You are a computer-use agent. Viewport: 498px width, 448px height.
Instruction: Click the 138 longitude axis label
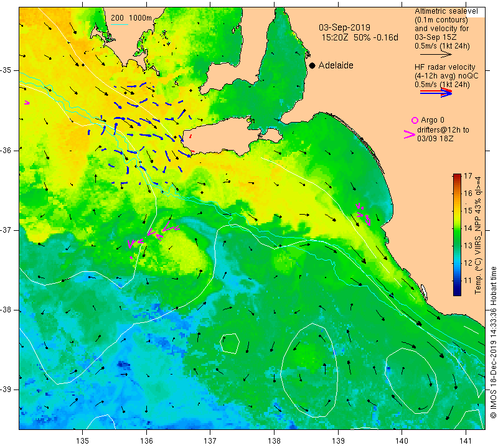(274, 441)
